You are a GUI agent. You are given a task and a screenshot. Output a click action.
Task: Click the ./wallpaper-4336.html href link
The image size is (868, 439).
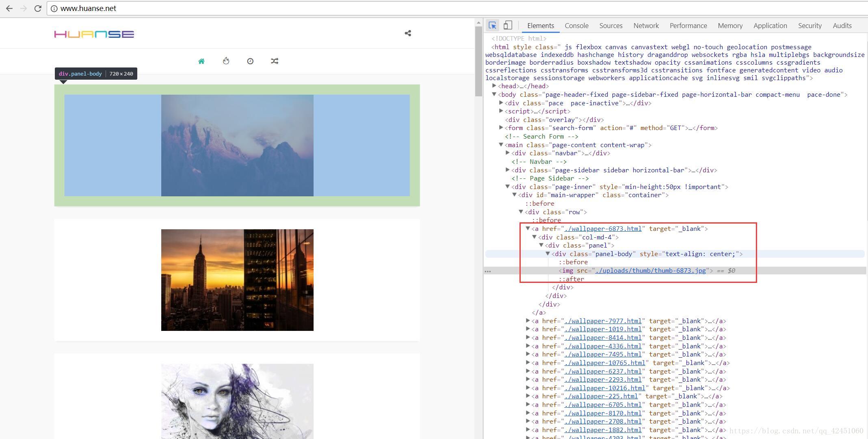pos(603,346)
